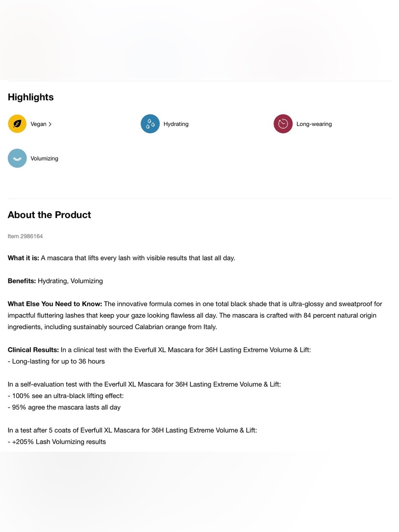
Task: Click the Highlights section heading
Action: (x=31, y=97)
